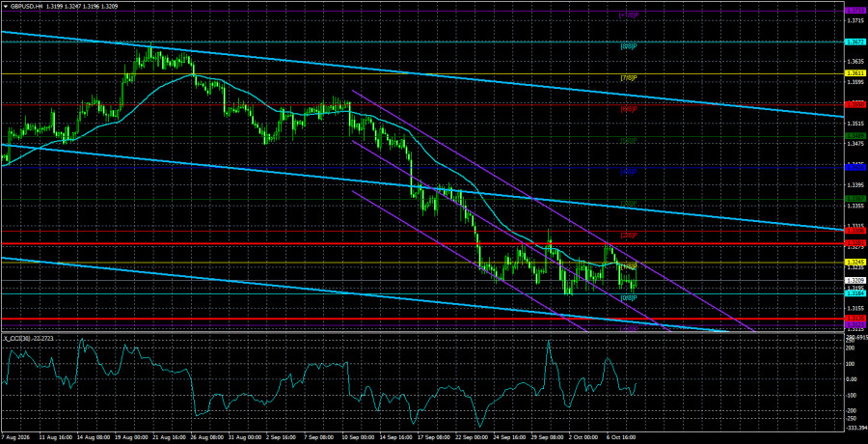Viewport: 868px width, 444px height.
Task: Click the purple 1.3733 price tag at top
Action: (x=854, y=11)
